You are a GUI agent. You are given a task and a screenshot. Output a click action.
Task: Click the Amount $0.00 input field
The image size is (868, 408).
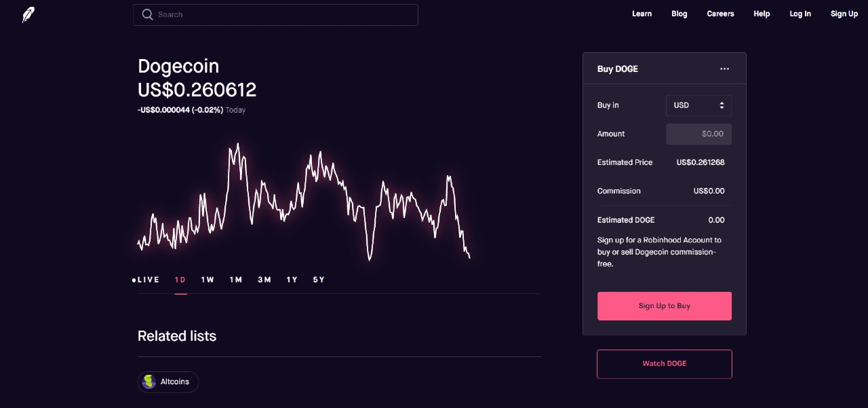tap(698, 134)
